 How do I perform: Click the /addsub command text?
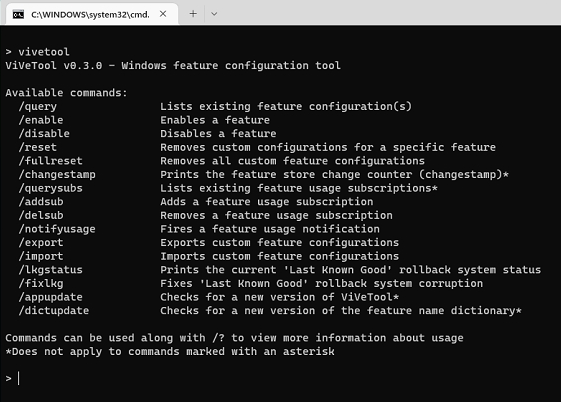click(41, 202)
